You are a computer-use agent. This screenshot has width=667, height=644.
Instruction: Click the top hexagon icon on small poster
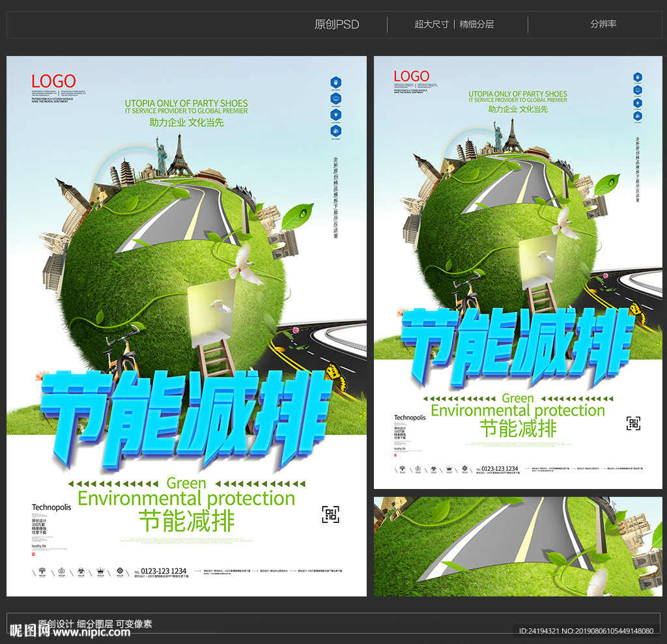click(637, 77)
